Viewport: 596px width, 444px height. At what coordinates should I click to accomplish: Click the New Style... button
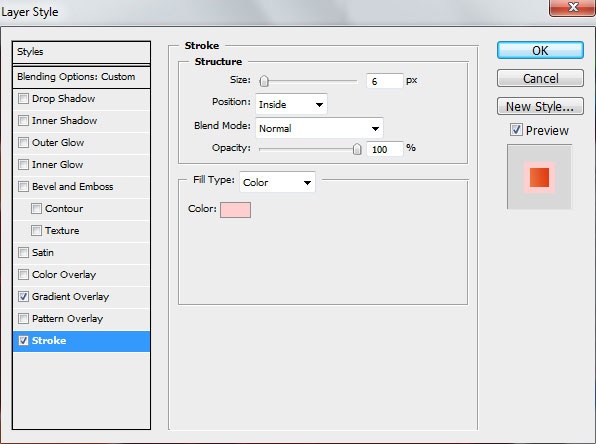point(540,106)
